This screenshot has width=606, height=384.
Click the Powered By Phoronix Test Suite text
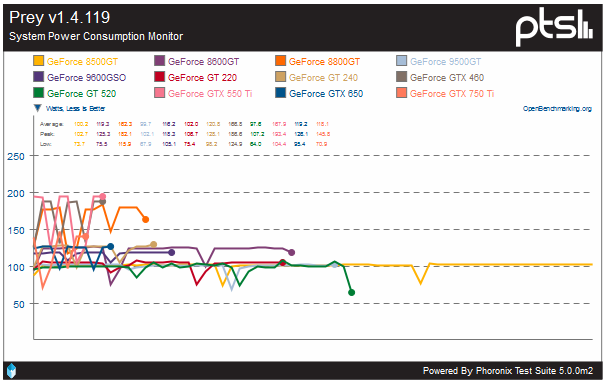point(507,371)
